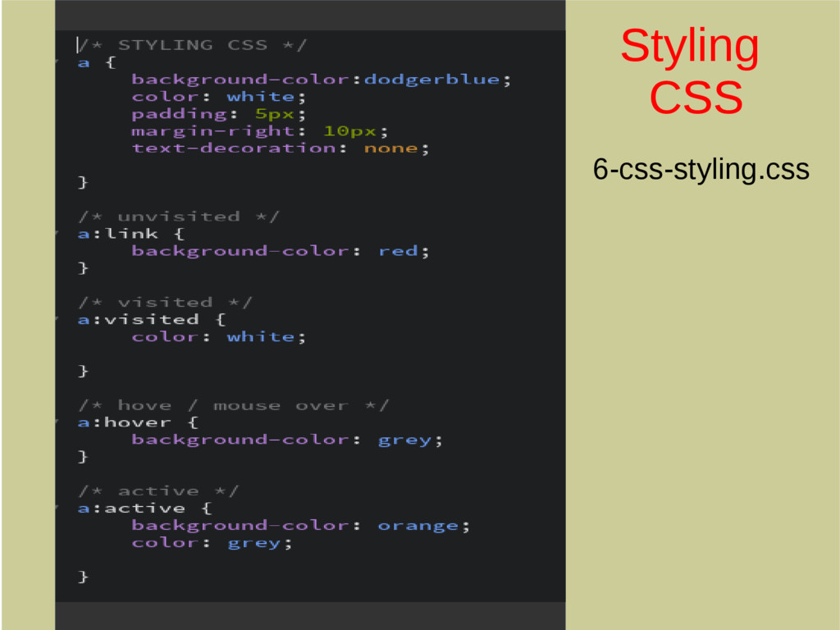Collapse the fold arrow beside 'a:visited {'
The height and width of the screenshot is (630, 840).
(x=57, y=319)
